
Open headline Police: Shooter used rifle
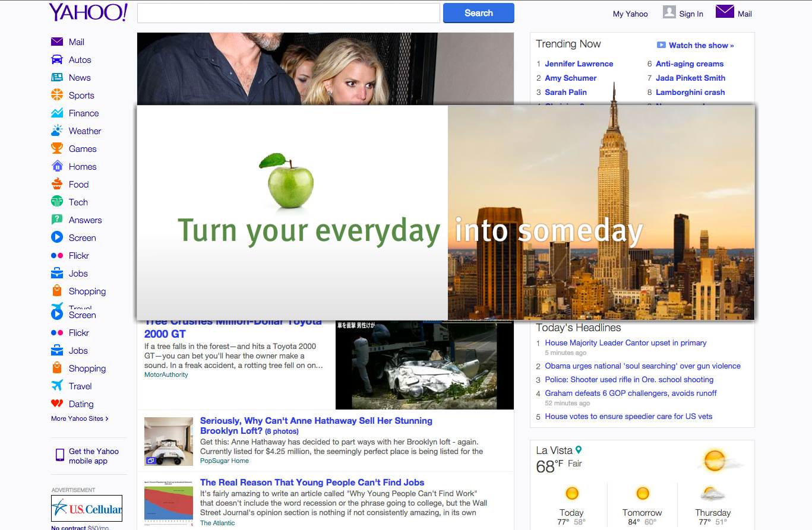click(x=629, y=379)
